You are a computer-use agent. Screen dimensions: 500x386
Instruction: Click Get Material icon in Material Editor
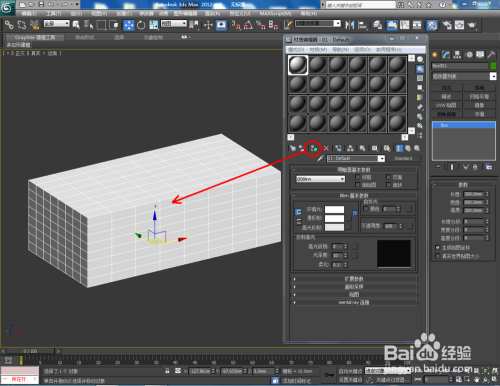tap(292, 148)
